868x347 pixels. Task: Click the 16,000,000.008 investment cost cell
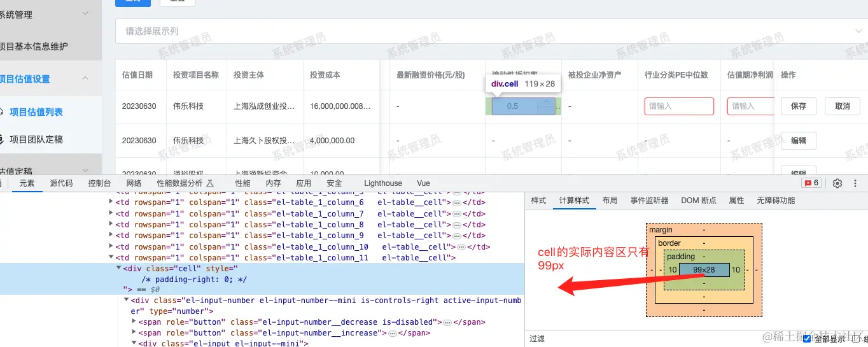[340, 106]
